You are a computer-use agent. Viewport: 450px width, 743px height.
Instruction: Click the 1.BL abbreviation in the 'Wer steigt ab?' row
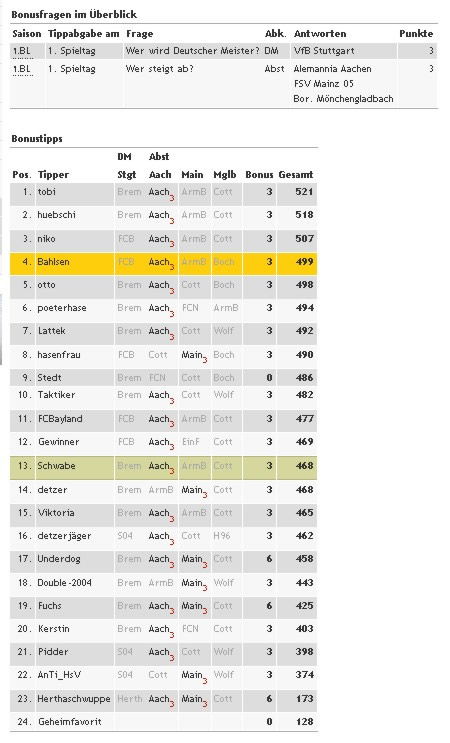point(21,69)
